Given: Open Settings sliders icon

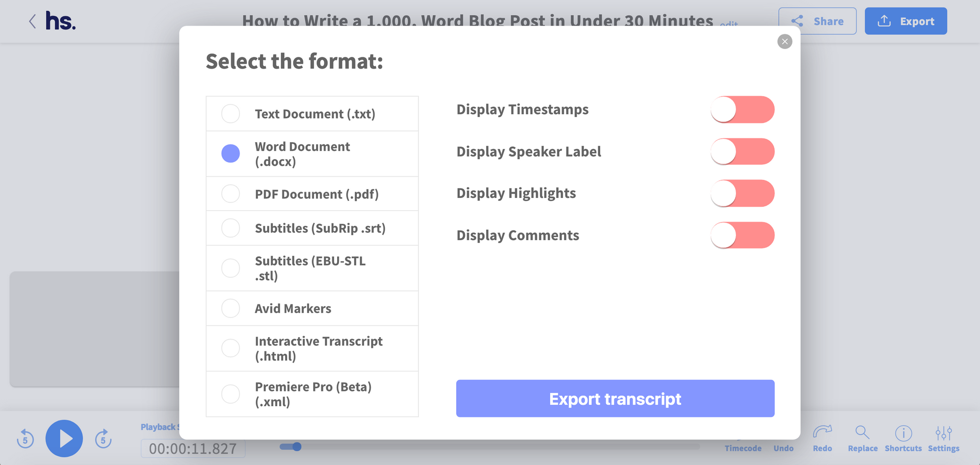Looking at the screenshot, I should point(943,433).
